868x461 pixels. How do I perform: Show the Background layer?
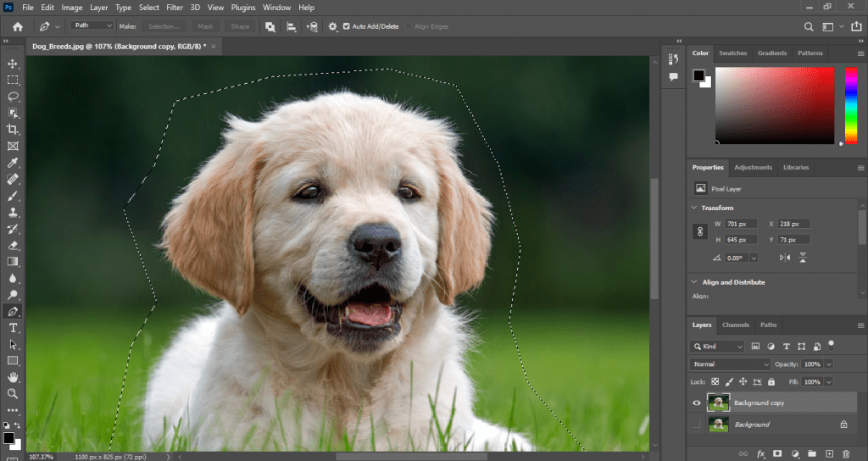click(x=697, y=425)
